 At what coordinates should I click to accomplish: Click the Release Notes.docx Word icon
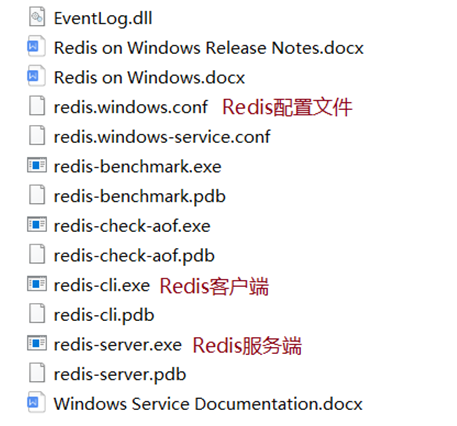point(36,47)
